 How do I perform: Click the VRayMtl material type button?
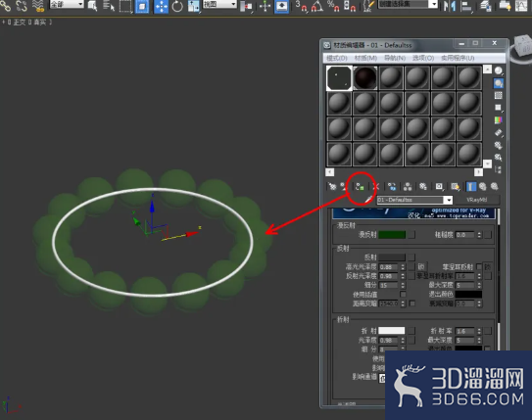point(477,200)
